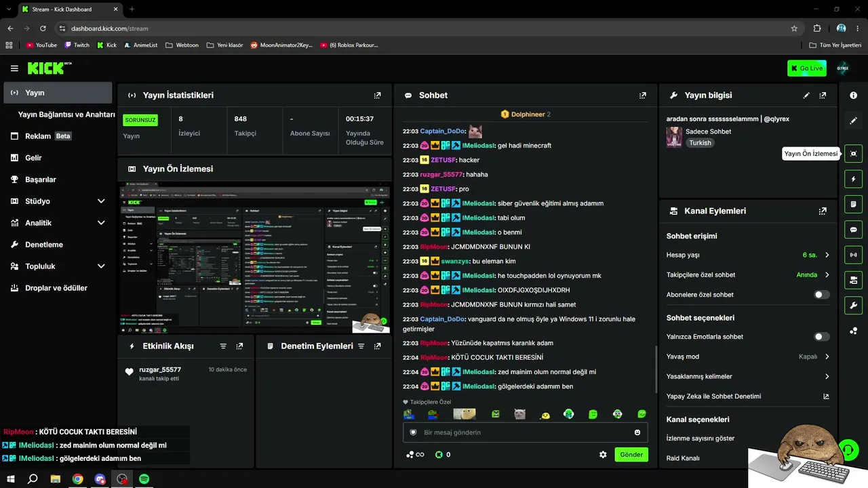Screen dimensions: 868x488
Task: Open Gelir in the sidebar
Action: coord(58,158)
